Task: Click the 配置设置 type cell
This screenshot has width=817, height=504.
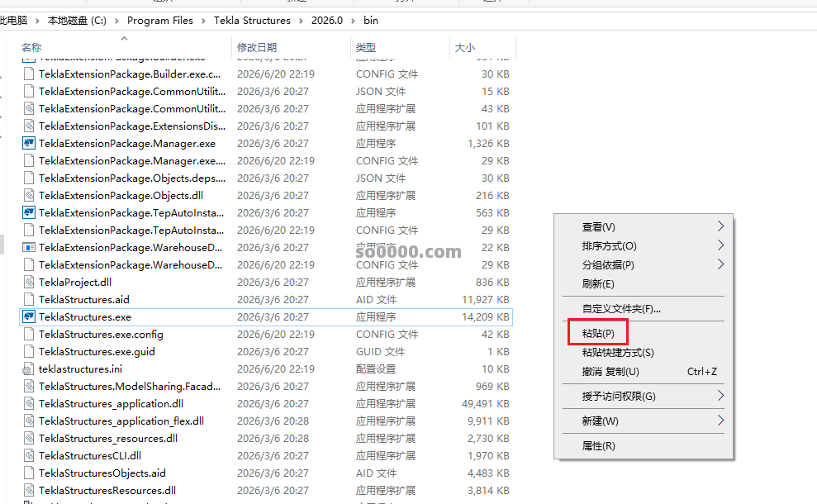Action: (x=376, y=369)
